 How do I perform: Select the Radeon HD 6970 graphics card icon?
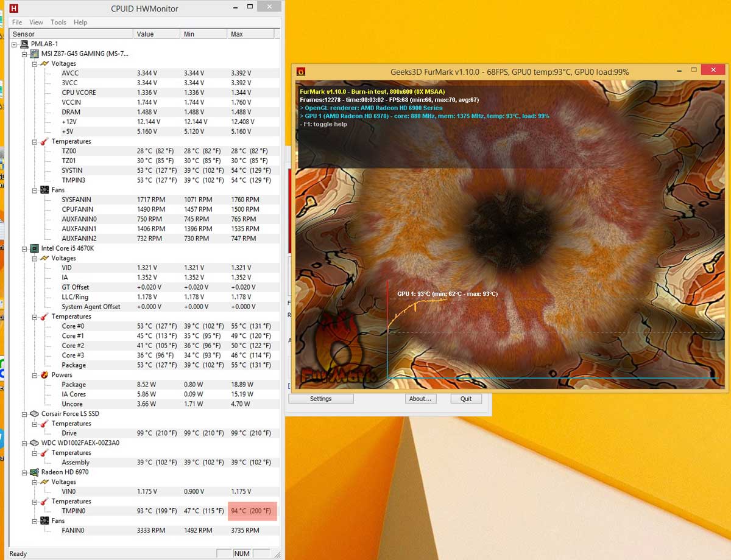[35, 472]
